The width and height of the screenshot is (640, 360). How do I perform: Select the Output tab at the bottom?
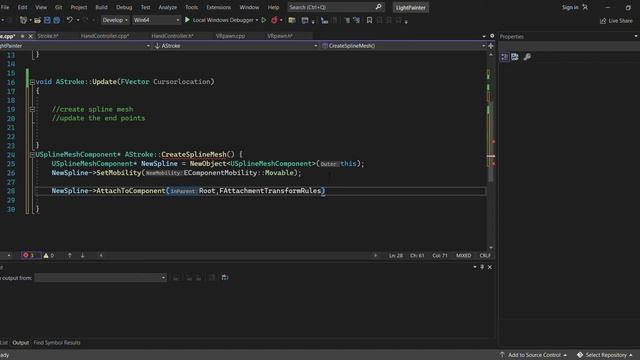(20, 342)
